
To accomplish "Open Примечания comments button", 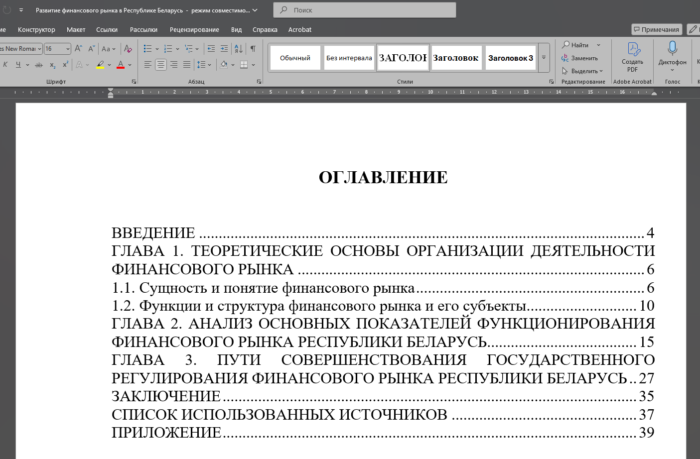I will [x=656, y=29].
